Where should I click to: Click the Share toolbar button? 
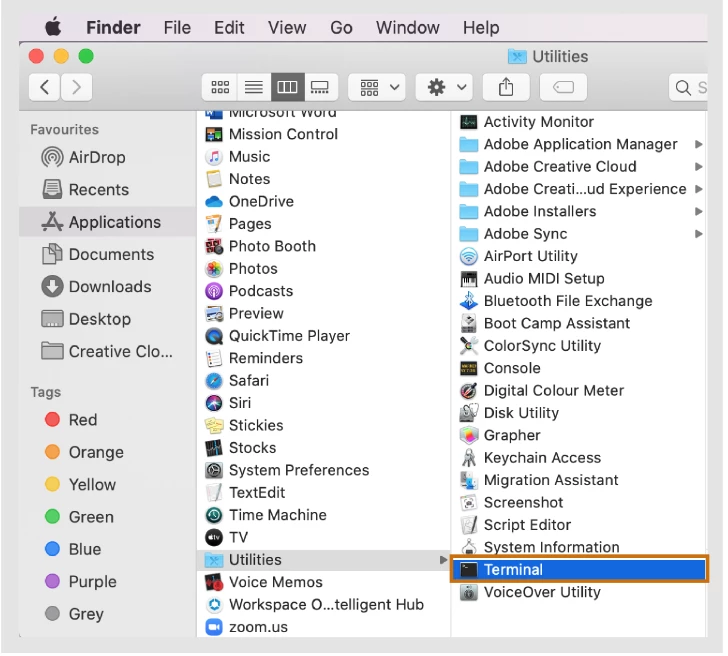point(507,87)
